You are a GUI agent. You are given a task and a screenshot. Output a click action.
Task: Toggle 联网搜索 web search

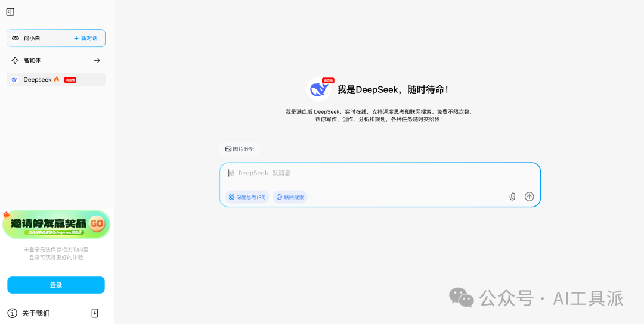290,197
